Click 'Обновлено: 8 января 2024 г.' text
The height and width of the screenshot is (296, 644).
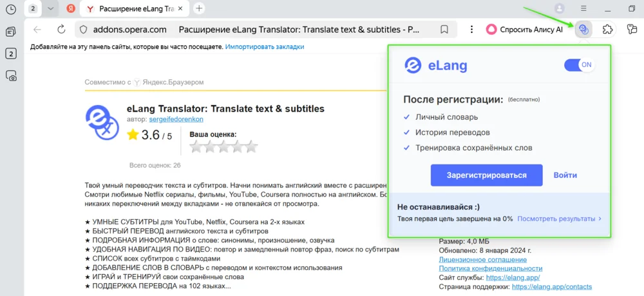point(485,250)
